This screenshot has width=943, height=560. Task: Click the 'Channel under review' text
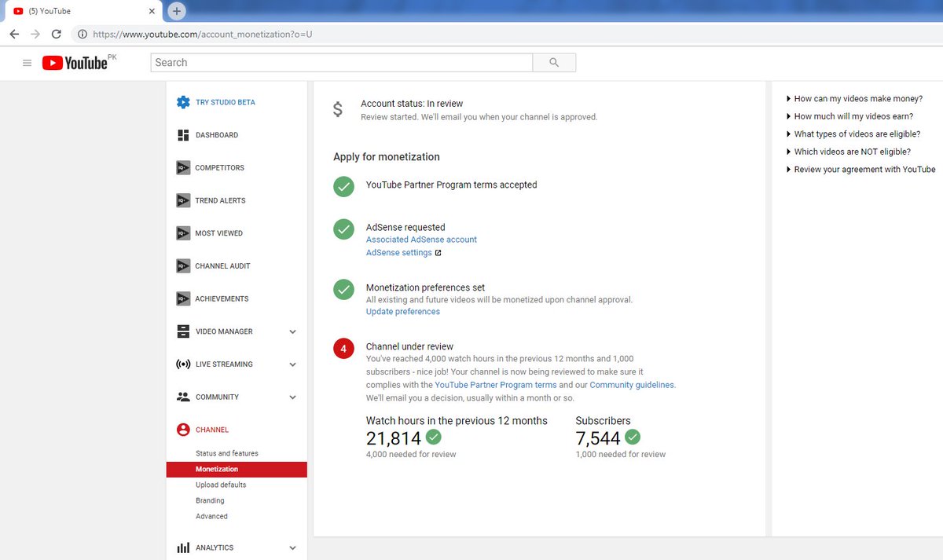click(x=409, y=346)
